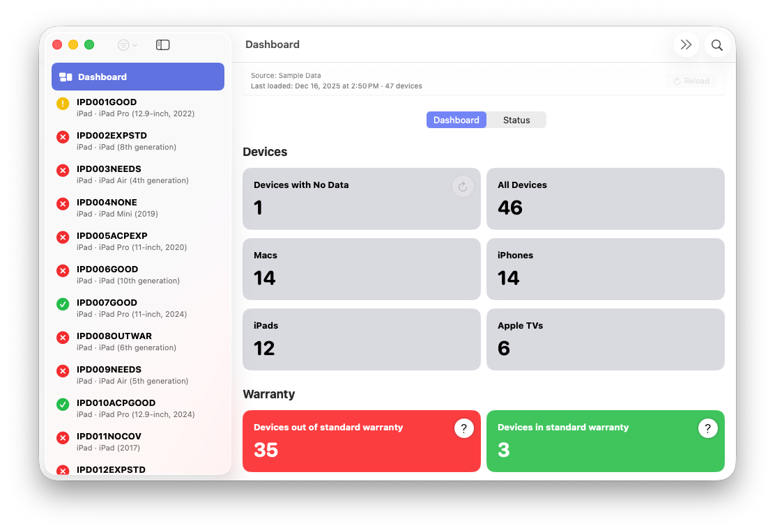Screen dimensions: 775x532
Task: Open help on Devices in standard warranty
Action: pos(708,428)
